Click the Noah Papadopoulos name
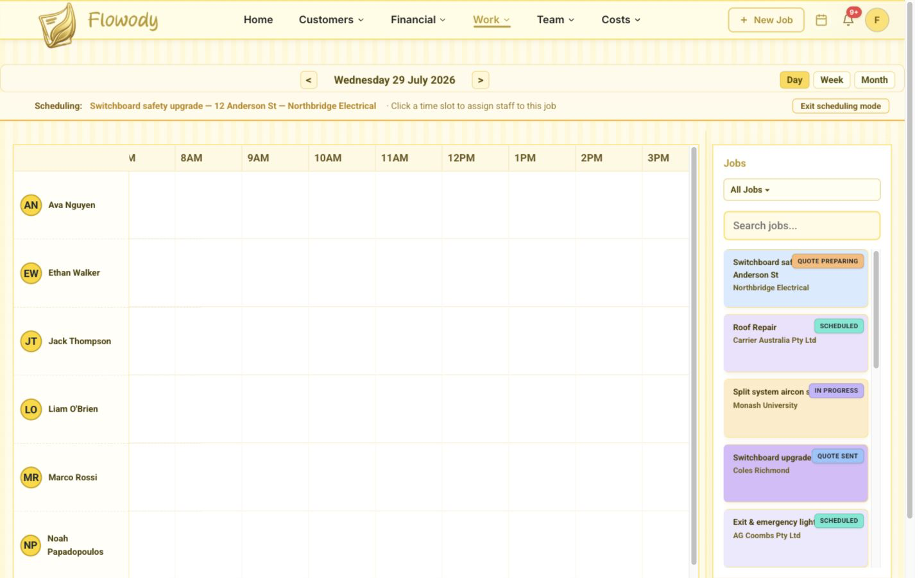 click(75, 545)
